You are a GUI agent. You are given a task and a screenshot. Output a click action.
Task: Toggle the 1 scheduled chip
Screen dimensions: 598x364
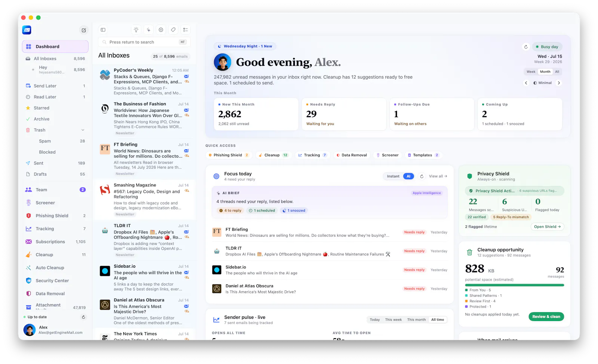262,211
